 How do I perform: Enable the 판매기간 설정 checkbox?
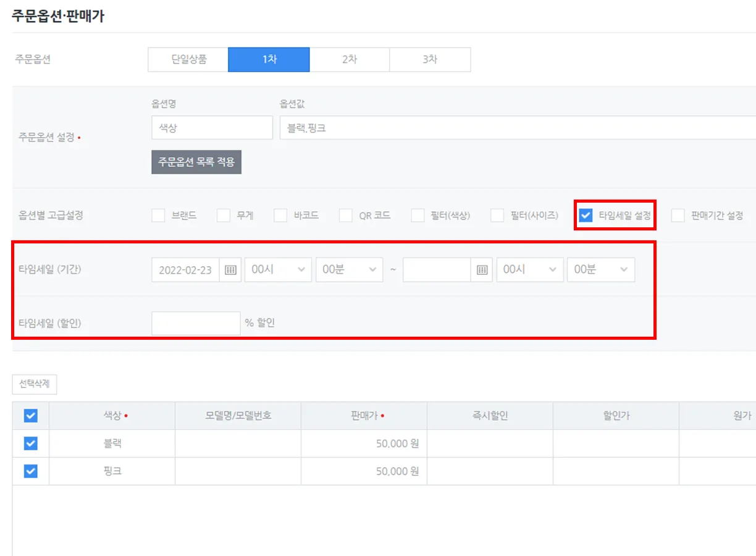[678, 216]
